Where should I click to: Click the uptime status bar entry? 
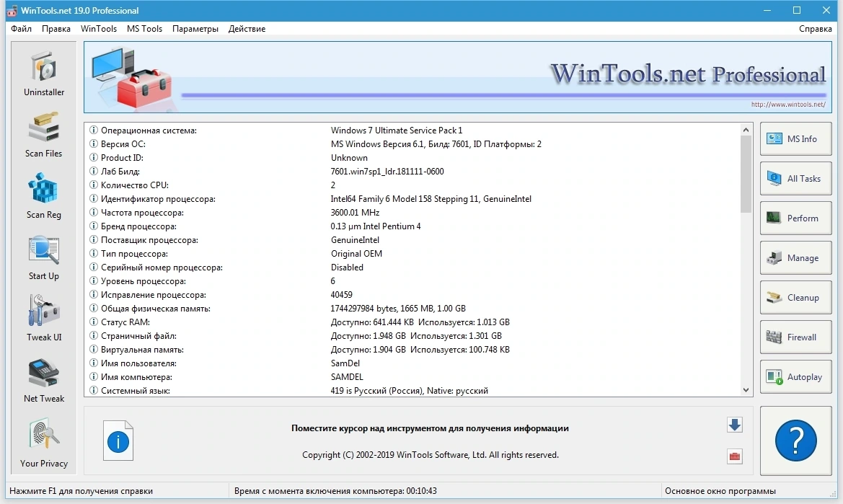point(335,490)
